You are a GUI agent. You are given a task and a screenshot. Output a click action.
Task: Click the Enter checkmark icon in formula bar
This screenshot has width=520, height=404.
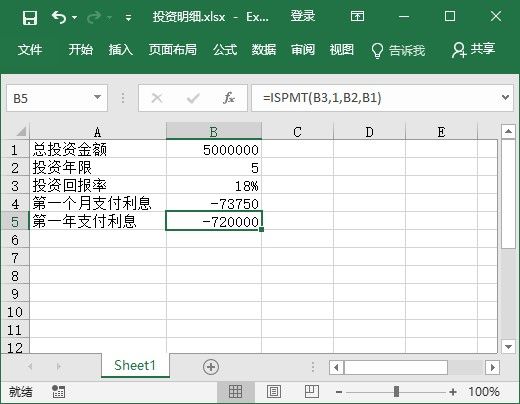(193, 98)
